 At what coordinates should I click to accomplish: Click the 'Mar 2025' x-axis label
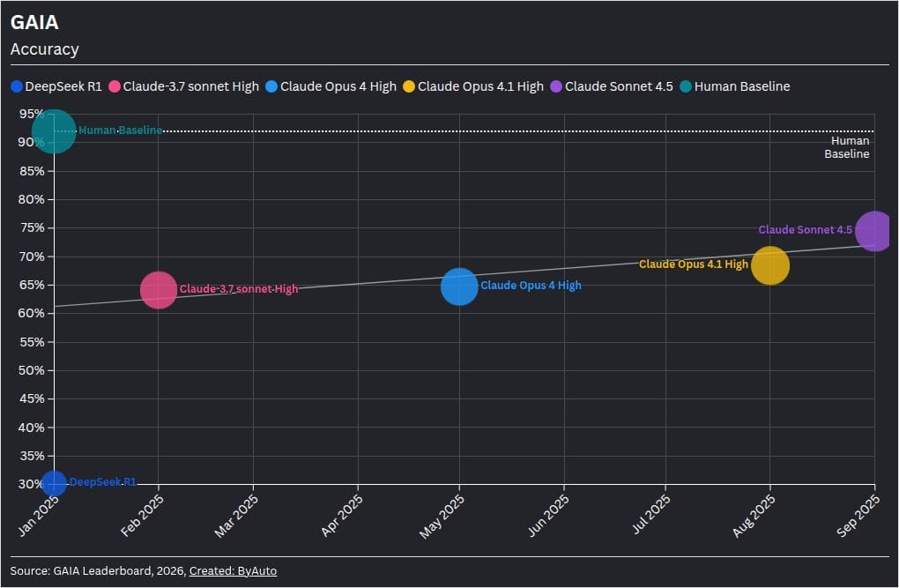point(236,516)
